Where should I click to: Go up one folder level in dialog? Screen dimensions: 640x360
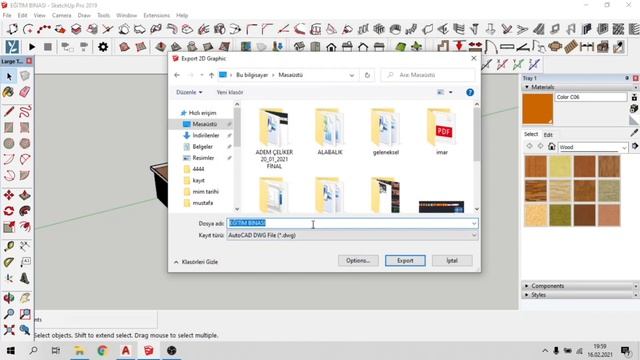211,75
